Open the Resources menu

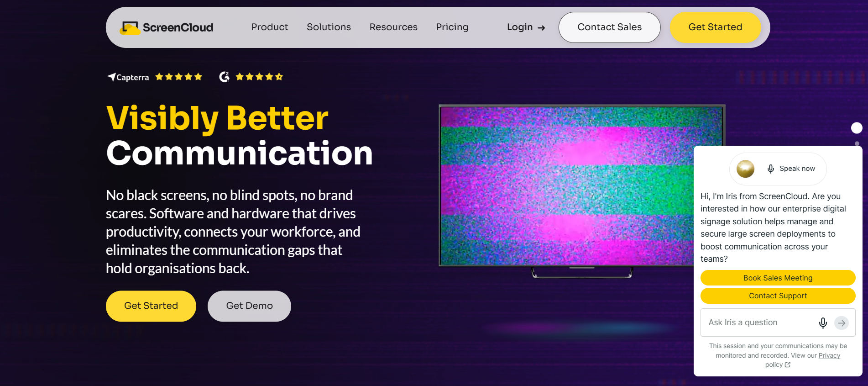pos(393,27)
